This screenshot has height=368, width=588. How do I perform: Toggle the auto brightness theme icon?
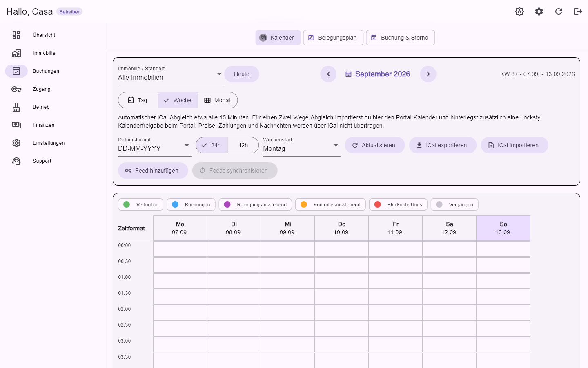[519, 11]
